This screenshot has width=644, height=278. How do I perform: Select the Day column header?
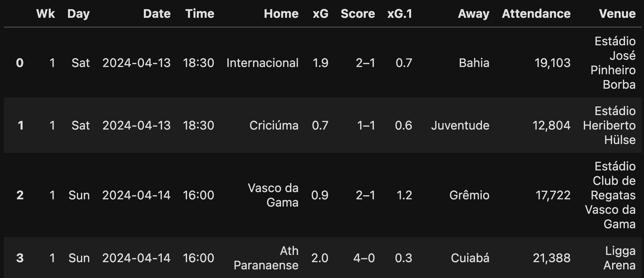click(79, 14)
